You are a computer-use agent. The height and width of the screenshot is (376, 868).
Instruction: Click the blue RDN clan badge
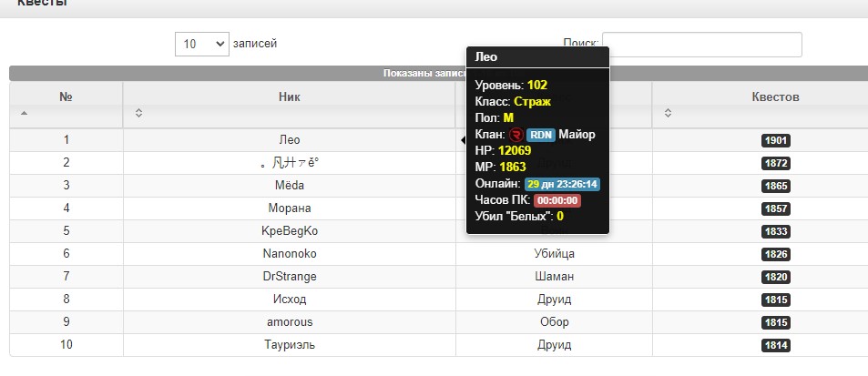[x=540, y=135]
